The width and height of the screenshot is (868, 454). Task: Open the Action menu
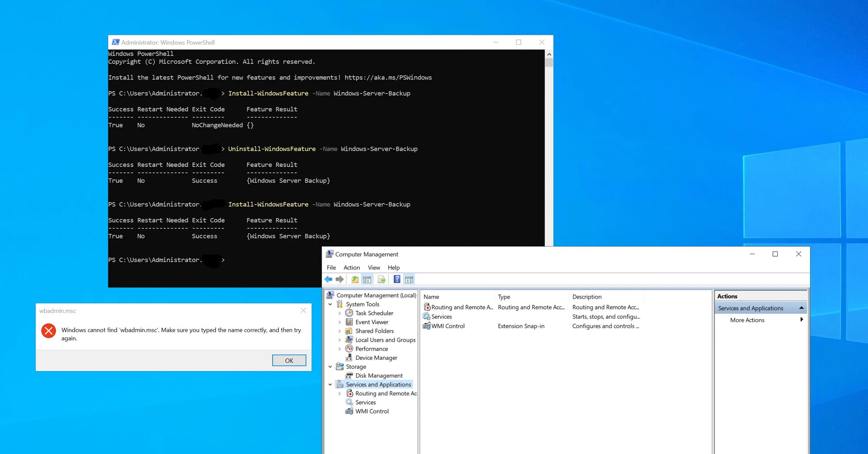coord(352,268)
